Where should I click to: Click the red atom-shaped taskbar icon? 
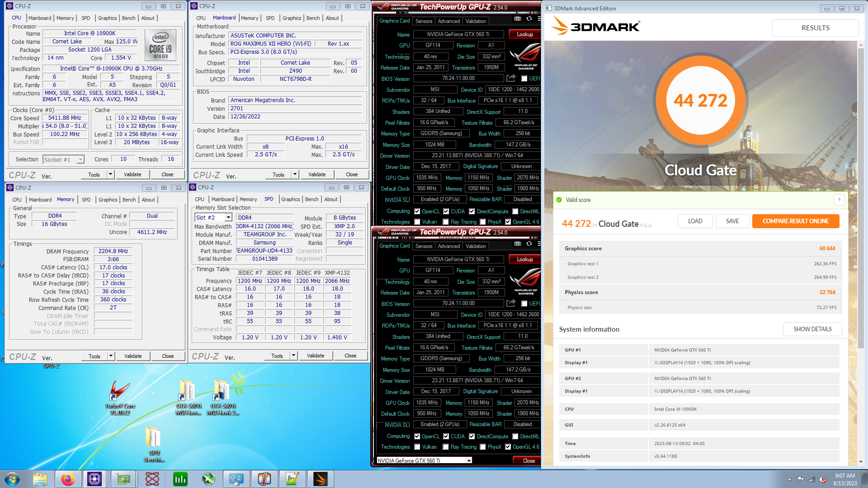point(152,479)
